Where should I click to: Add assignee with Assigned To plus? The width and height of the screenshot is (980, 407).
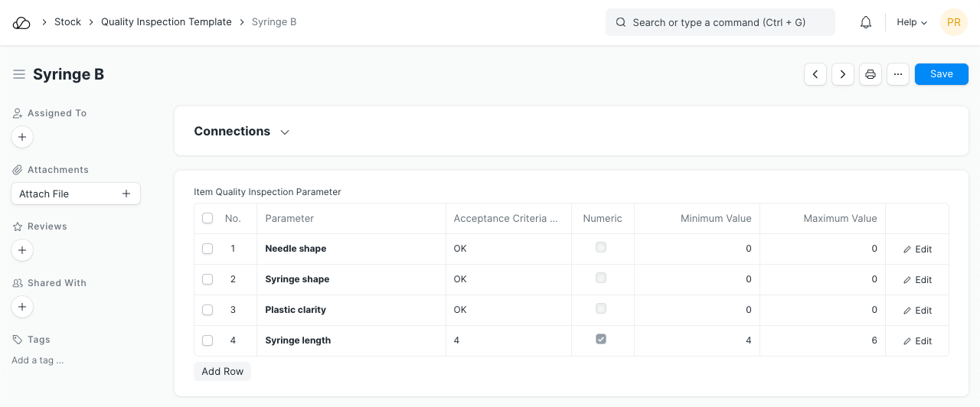coord(22,137)
